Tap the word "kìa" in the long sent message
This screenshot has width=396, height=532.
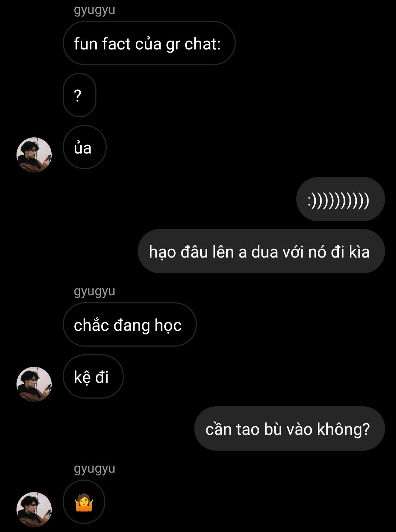pos(359,252)
